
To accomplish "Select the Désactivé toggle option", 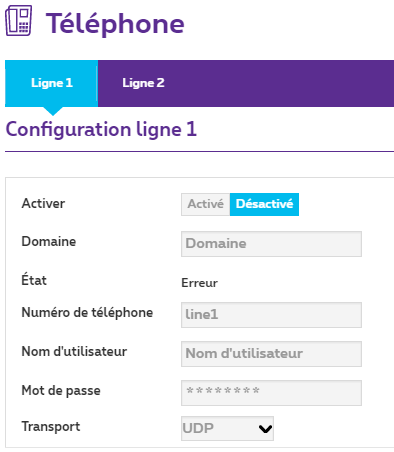I will pyautogui.click(x=264, y=204).
